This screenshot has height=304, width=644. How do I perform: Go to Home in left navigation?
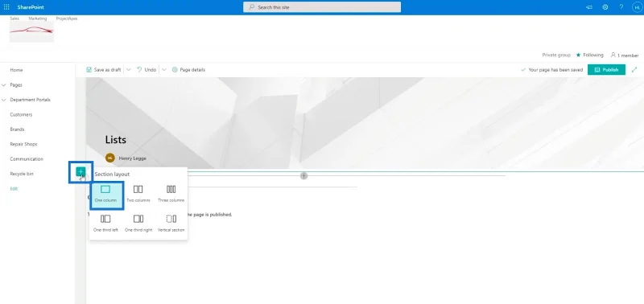(x=16, y=70)
